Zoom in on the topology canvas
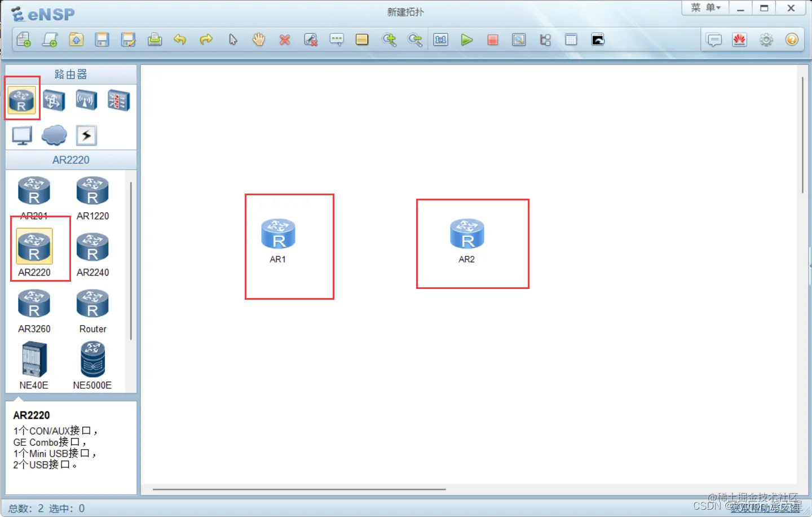This screenshot has height=517, width=812. [389, 40]
